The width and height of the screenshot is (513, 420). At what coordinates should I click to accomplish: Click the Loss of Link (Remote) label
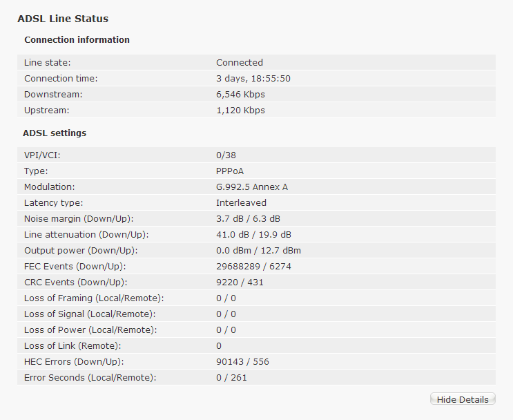[72, 345]
